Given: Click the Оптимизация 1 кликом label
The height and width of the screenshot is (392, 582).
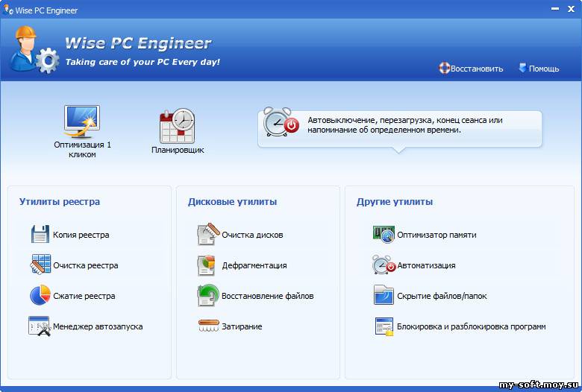Looking at the screenshot, I should pyautogui.click(x=82, y=150).
